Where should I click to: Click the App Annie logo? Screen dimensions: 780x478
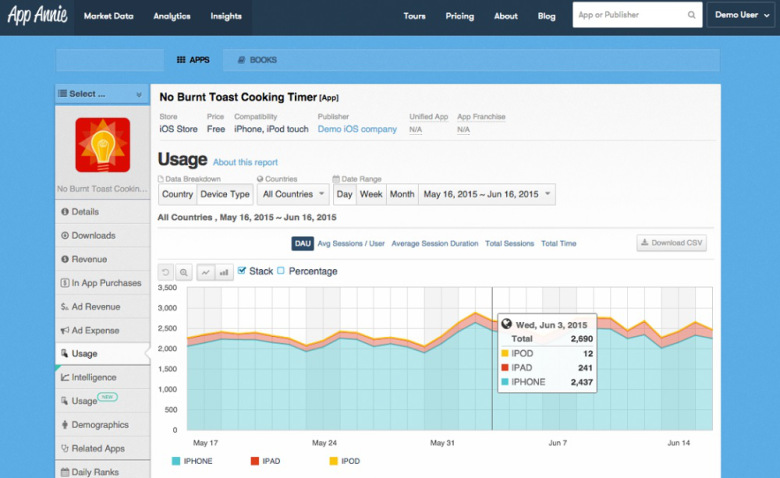point(37,15)
